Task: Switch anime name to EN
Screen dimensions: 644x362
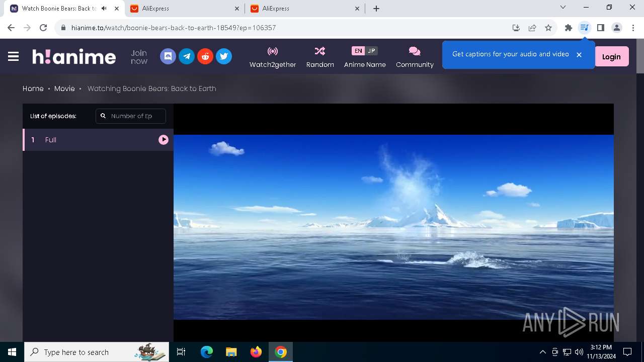Action: [358, 51]
